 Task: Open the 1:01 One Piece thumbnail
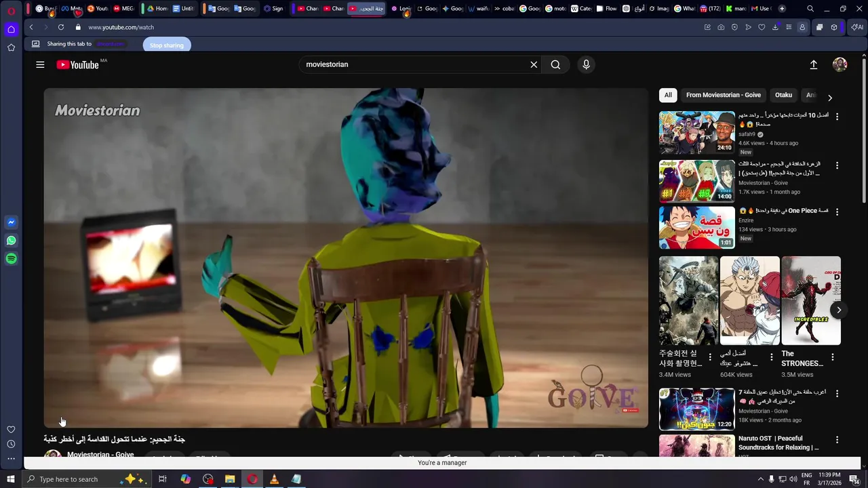(x=696, y=228)
